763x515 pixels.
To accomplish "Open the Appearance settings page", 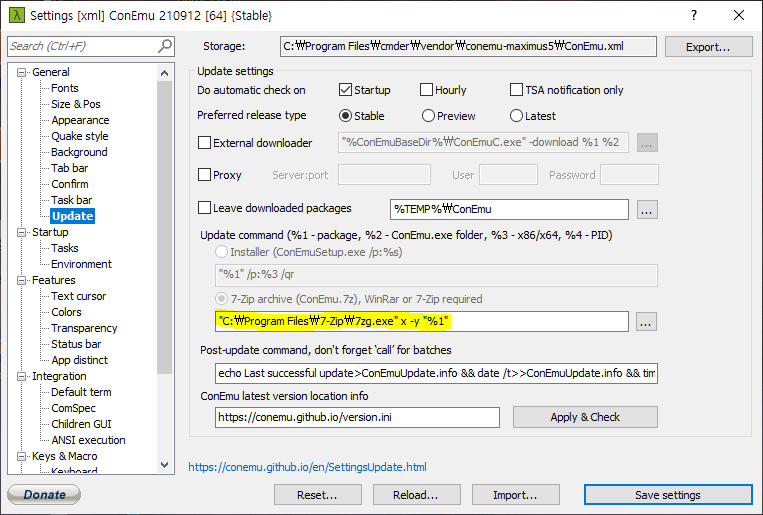I will click(x=80, y=120).
